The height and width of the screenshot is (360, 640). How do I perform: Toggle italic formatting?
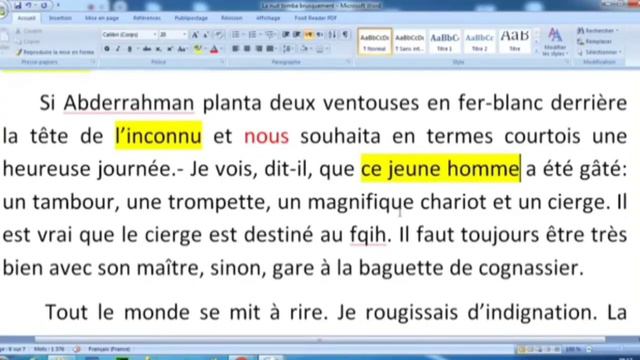click(118, 49)
